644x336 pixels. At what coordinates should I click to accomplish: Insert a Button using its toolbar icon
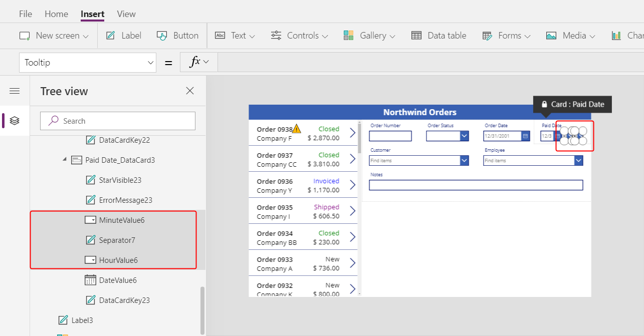click(x=162, y=35)
